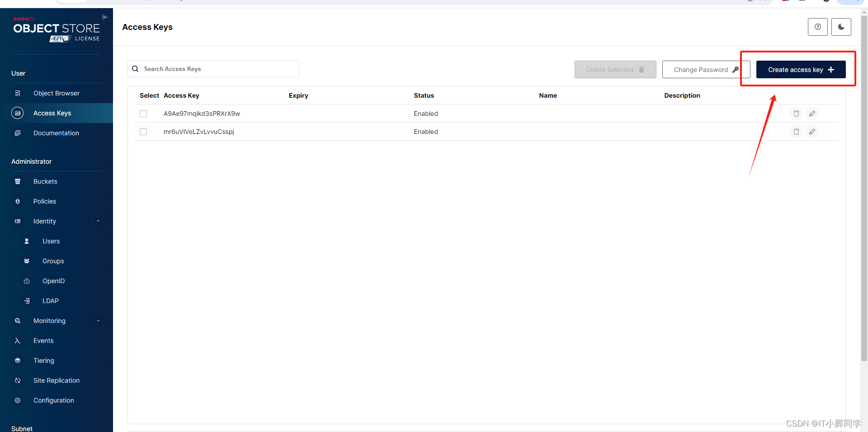This screenshot has width=868, height=432.
Task: Click the Events lambda icon
Action: pos(18,341)
